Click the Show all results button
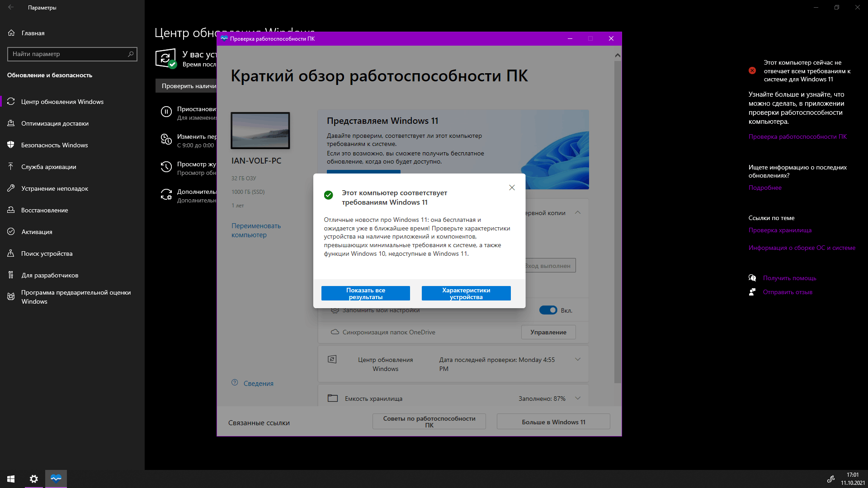Screen dimensions: 868x488 click(x=366, y=293)
